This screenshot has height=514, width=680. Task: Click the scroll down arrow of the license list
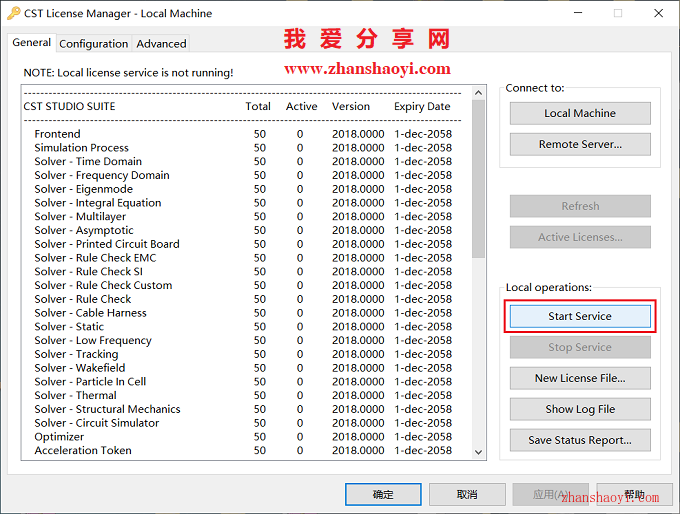pyautogui.click(x=478, y=452)
